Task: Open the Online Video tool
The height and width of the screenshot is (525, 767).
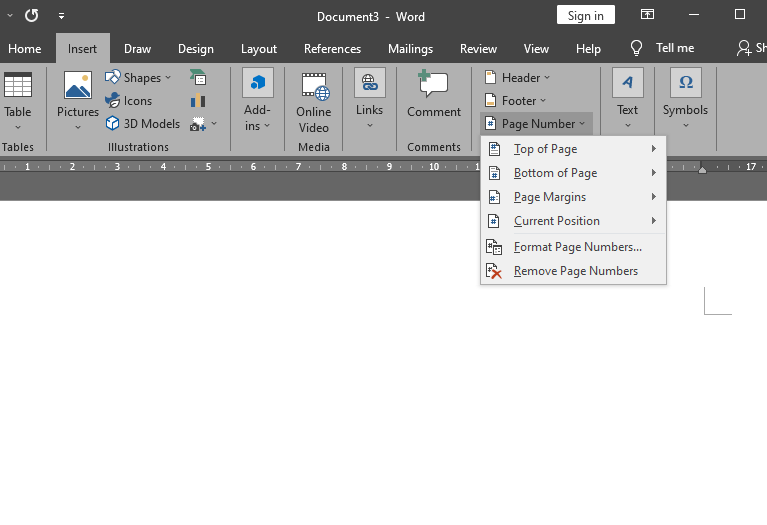Action: click(314, 102)
